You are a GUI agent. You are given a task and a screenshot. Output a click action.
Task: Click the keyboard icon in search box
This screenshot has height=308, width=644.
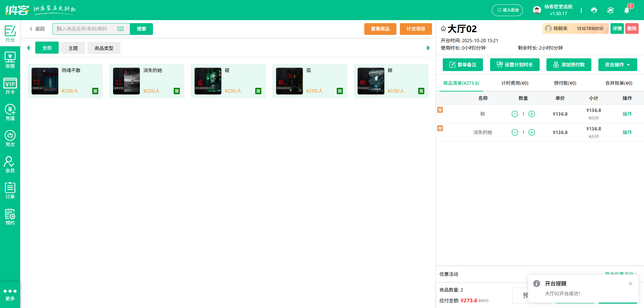tap(120, 29)
